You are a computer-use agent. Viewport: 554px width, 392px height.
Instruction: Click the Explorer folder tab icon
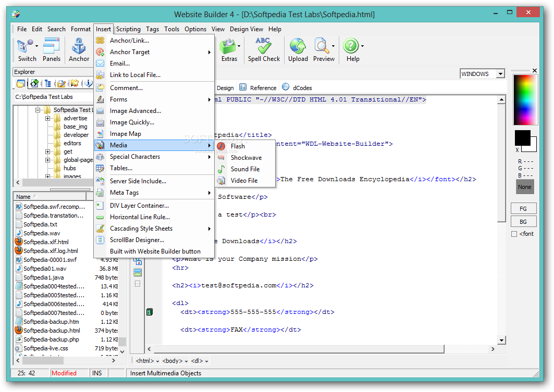click(x=21, y=83)
